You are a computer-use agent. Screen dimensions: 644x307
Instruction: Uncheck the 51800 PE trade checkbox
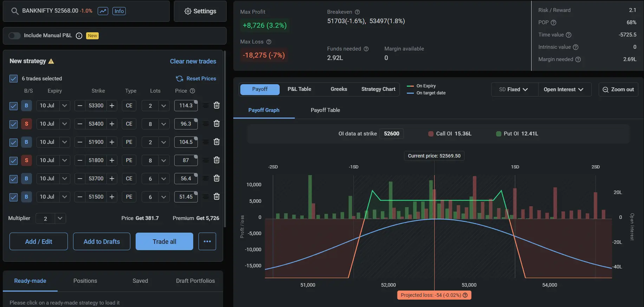13,161
